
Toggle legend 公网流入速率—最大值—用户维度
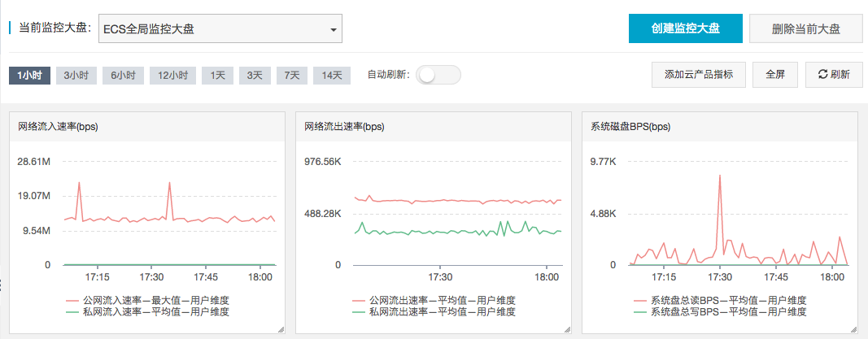coord(147,301)
